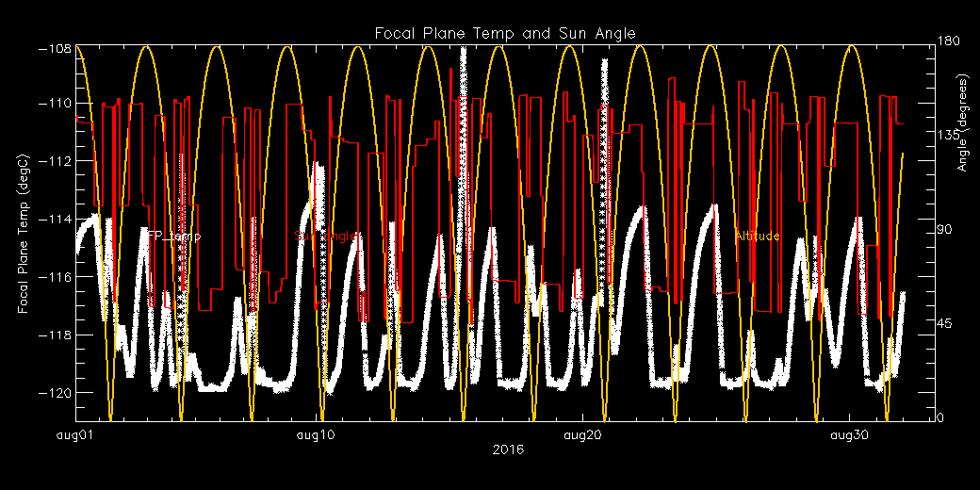This screenshot has height=490, width=980.
Task: Click the 'aug20' x-axis tick label
Action: (582, 435)
